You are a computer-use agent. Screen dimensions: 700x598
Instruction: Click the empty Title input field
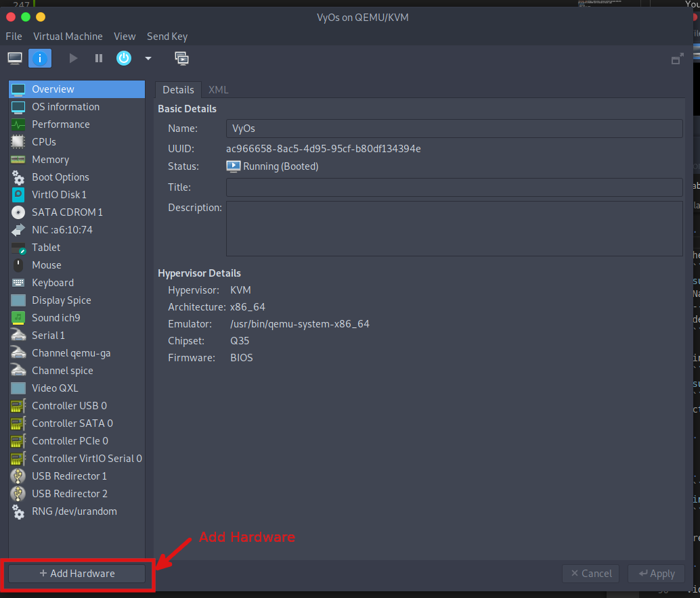click(x=454, y=187)
